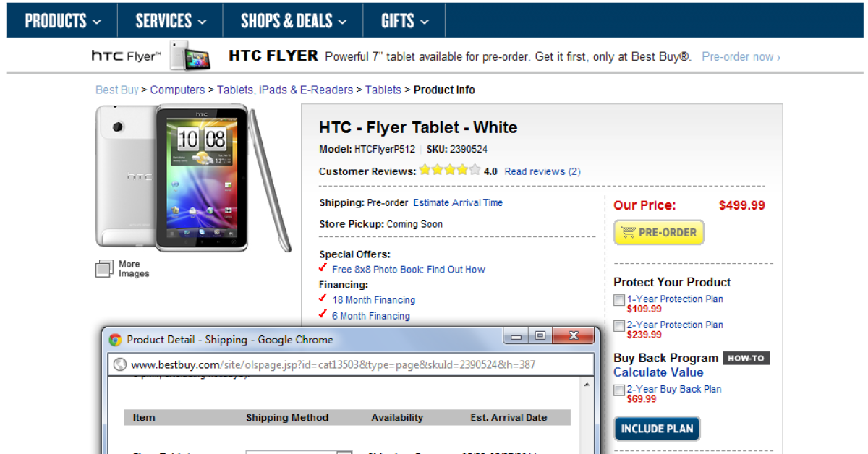The height and width of the screenshot is (454, 868).
Task: Click the More Images stacked-squares icon
Action: 104,269
